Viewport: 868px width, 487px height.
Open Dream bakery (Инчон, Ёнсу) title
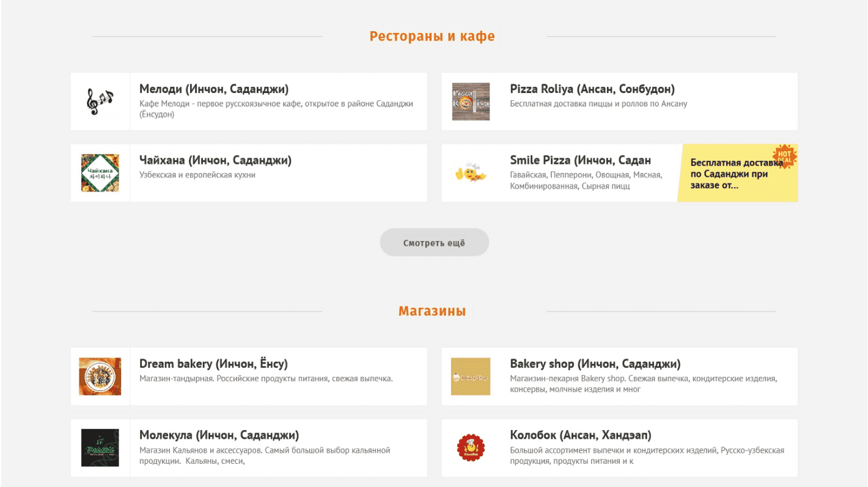click(213, 364)
